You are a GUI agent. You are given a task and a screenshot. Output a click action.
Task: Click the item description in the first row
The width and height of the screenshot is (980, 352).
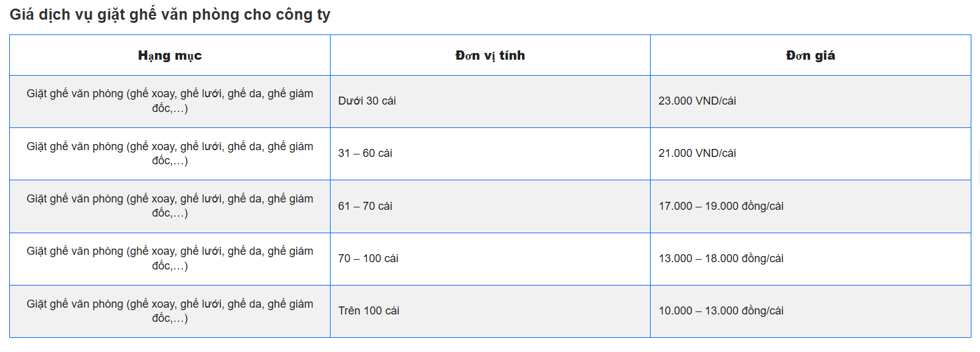coord(170,101)
